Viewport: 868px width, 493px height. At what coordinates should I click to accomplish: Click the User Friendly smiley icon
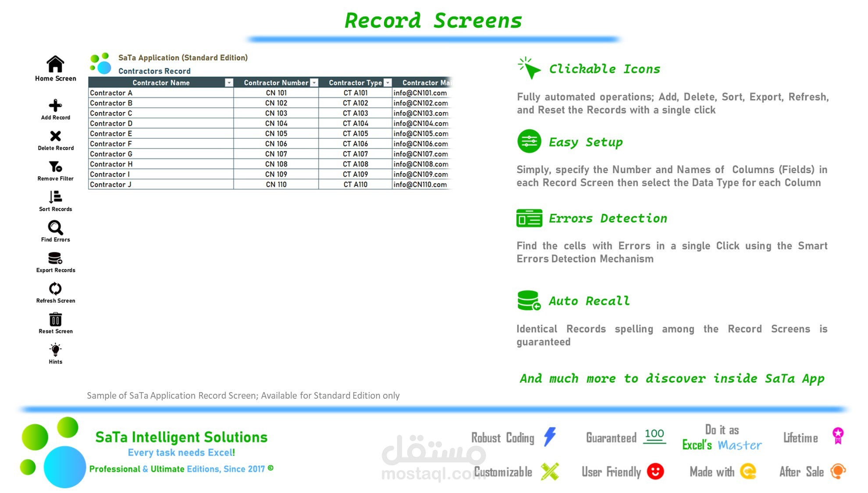click(655, 472)
